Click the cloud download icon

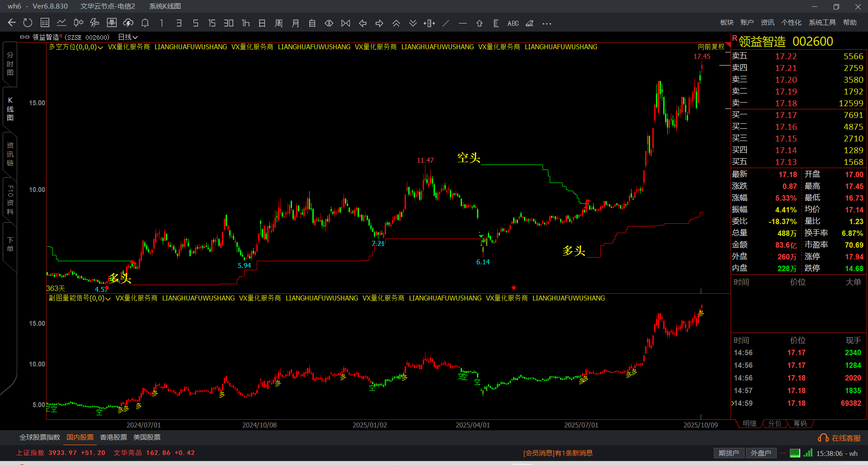point(128,23)
